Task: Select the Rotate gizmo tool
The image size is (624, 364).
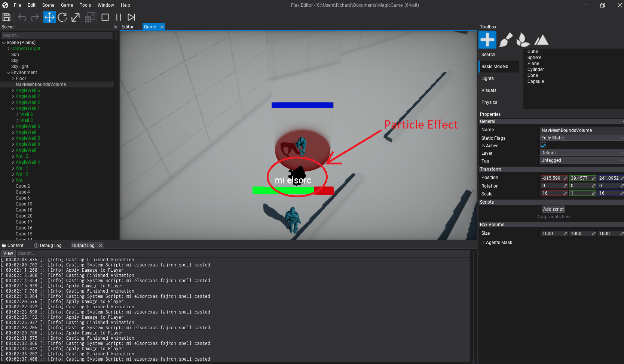Action: (x=62, y=17)
